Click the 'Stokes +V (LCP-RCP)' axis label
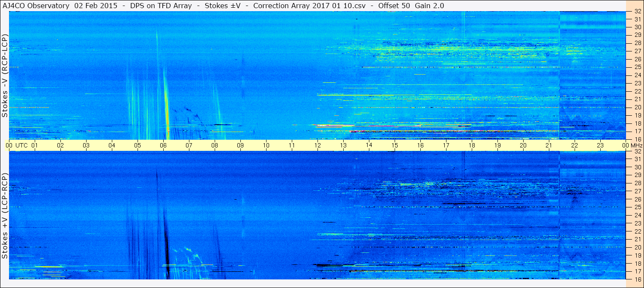This screenshot has width=644, height=288. click(5, 216)
